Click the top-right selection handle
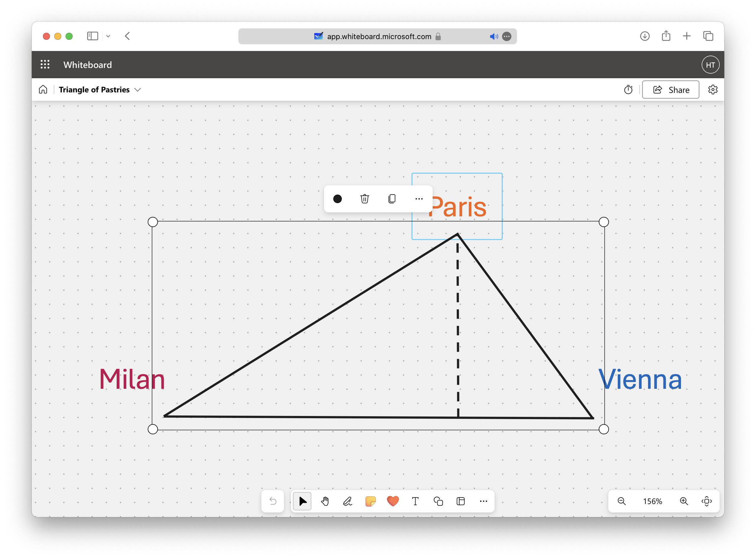756x559 pixels. tap(603, 222)
